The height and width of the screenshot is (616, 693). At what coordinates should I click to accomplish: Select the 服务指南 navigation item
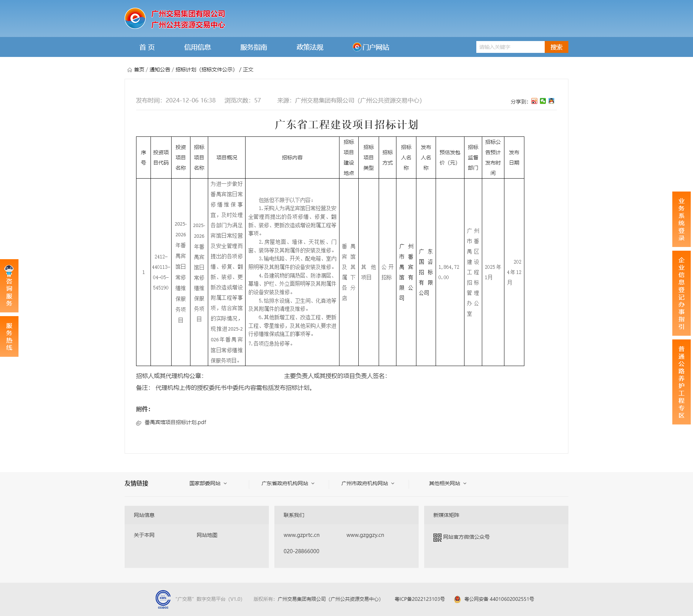[254, 47]
